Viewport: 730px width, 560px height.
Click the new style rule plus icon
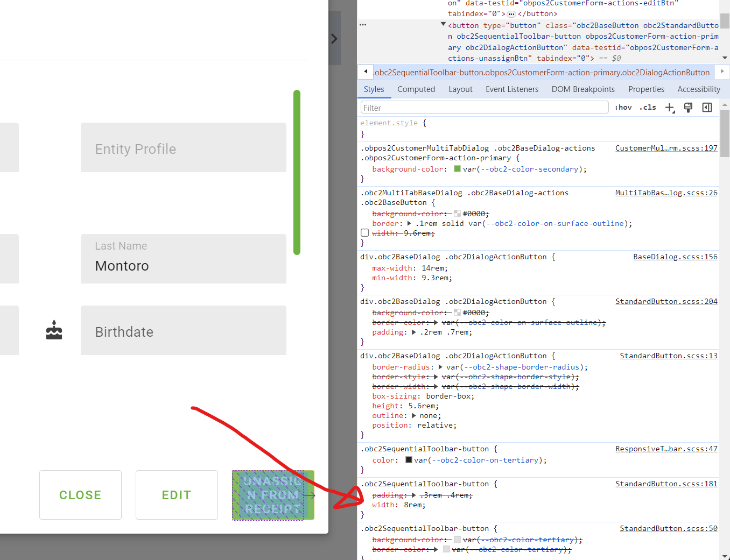tap(669, 108)
